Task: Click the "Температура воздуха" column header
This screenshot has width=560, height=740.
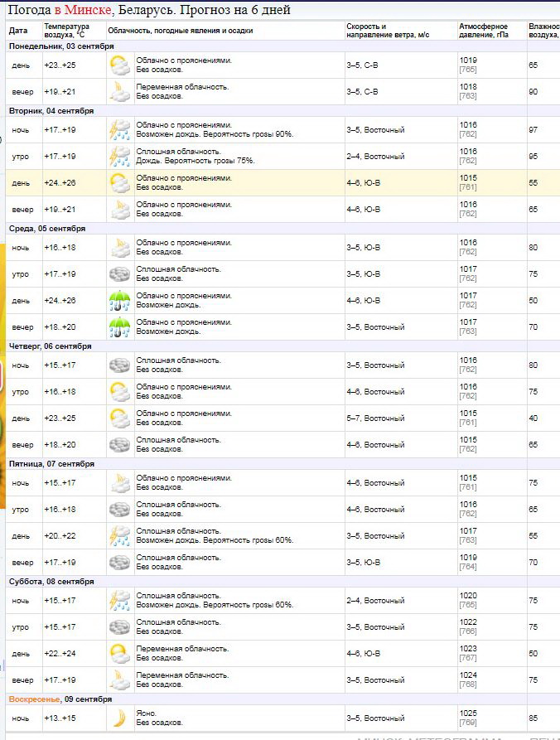Action: [66, 31]
